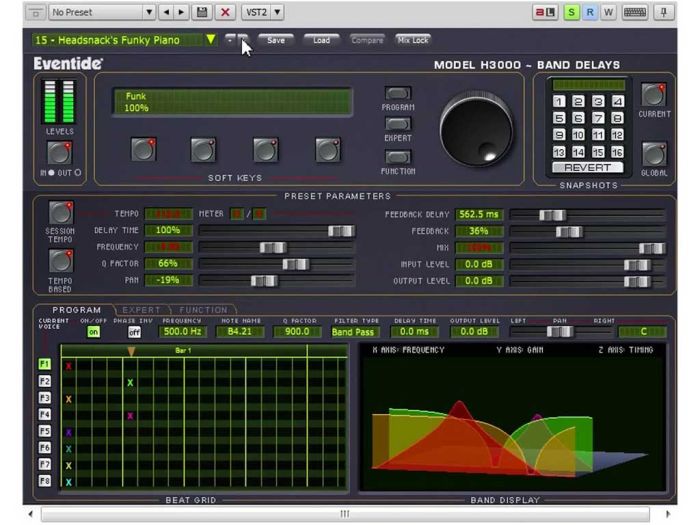Switch to Program tab
Screen dimensions: 700x525
click(76, 310)
